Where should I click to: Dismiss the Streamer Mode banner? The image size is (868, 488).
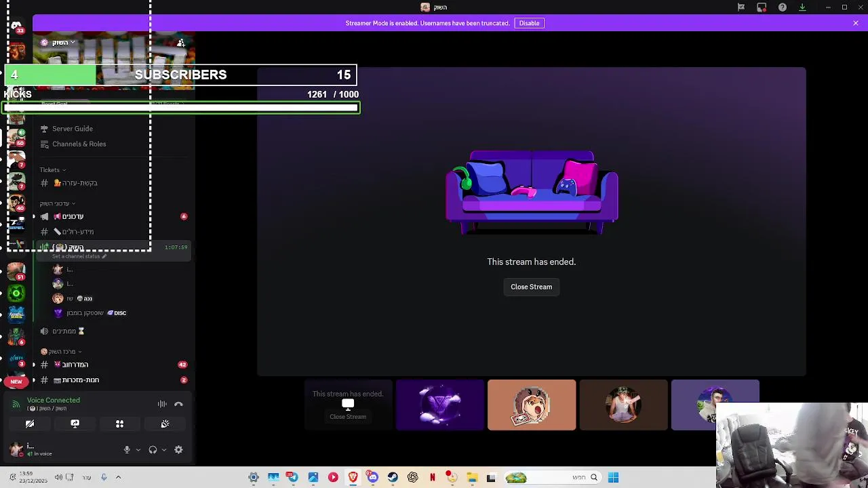point(856,23)
